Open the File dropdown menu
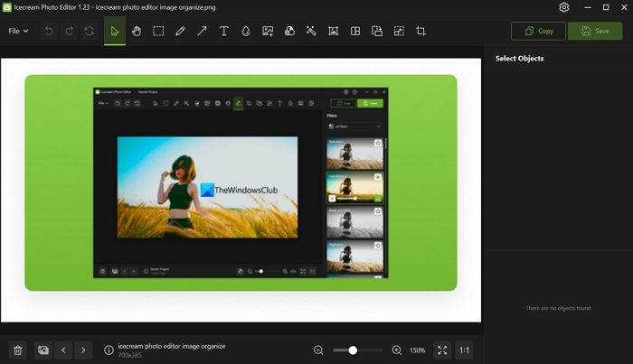The width and height of the screenshot is (633, 364). [19, 31]
